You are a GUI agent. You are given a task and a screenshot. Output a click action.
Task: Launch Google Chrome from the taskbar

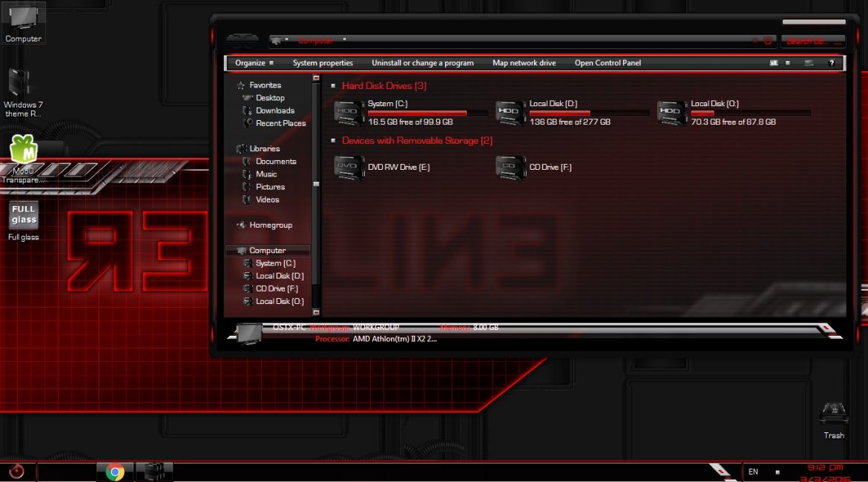[x=114, y=472]
